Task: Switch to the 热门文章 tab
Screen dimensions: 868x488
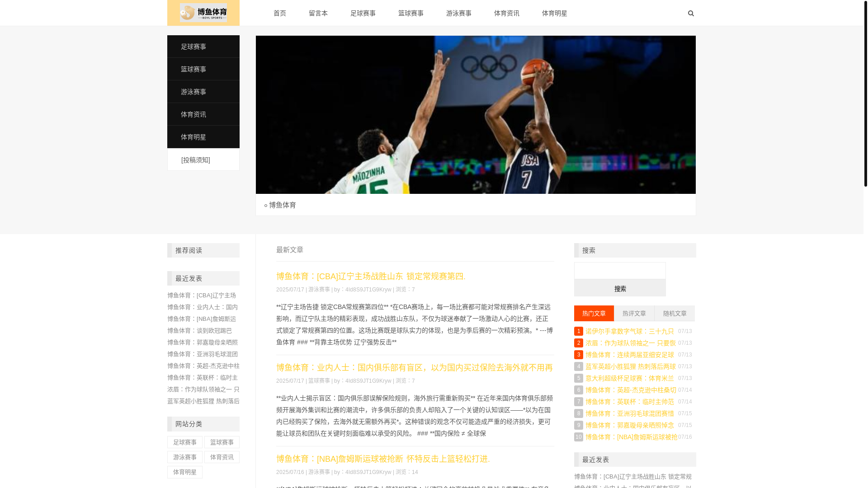Action: 594,313
